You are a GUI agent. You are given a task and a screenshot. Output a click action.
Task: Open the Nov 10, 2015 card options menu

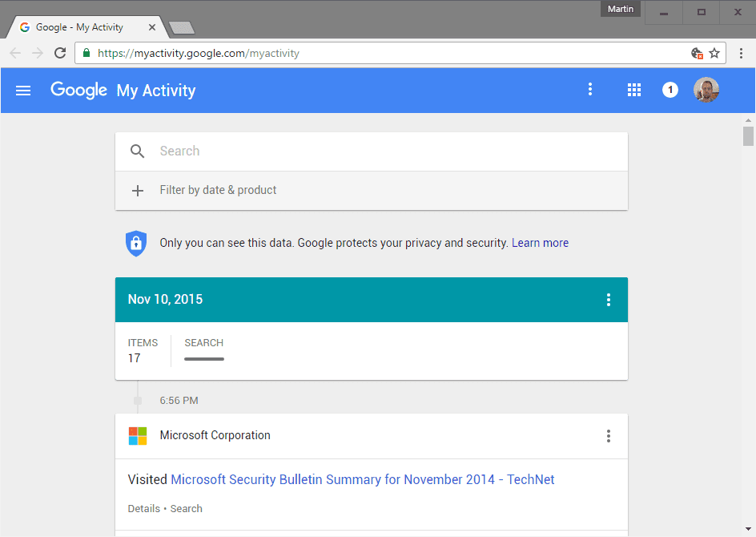[x=609, y=299]
